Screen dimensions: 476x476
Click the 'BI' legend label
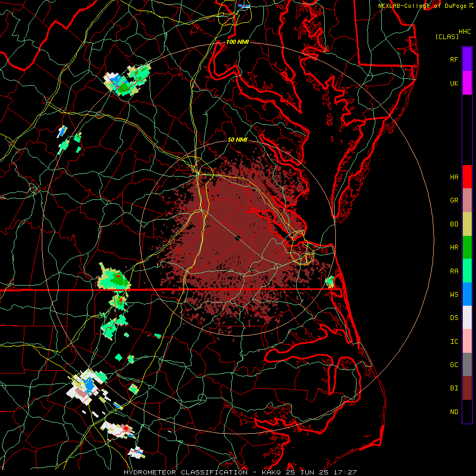click(454, 388)
